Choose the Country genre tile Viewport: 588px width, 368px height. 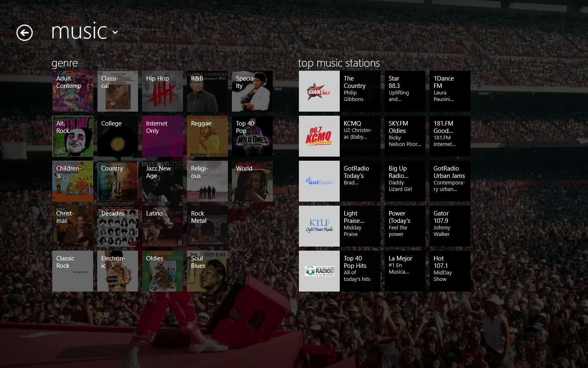tap(118, 181)
